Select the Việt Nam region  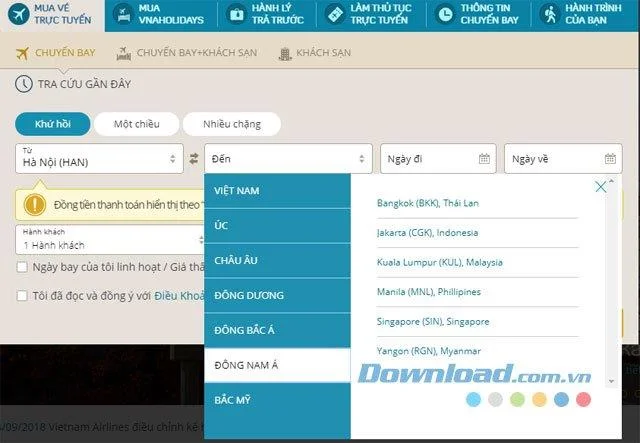pyautogui.click(x=278, y=191)
